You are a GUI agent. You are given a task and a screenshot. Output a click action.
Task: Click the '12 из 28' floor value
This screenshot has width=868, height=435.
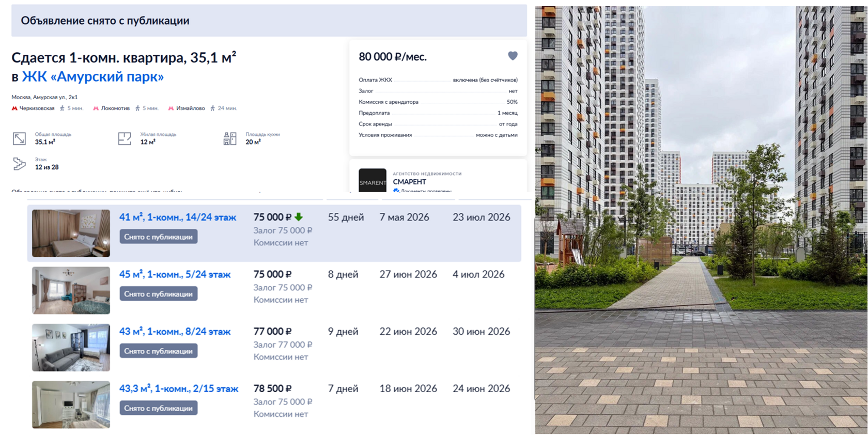tap(47, 167)
